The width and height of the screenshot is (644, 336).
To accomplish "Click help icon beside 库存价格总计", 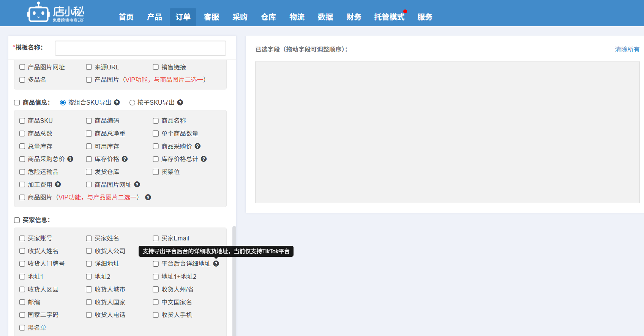I will pyautogui.click(x=204, y=159).
